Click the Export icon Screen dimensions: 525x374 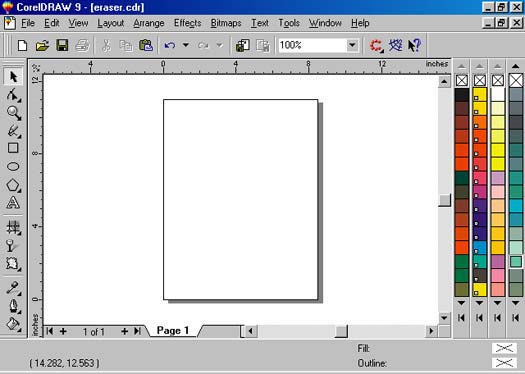click(263, 45)
